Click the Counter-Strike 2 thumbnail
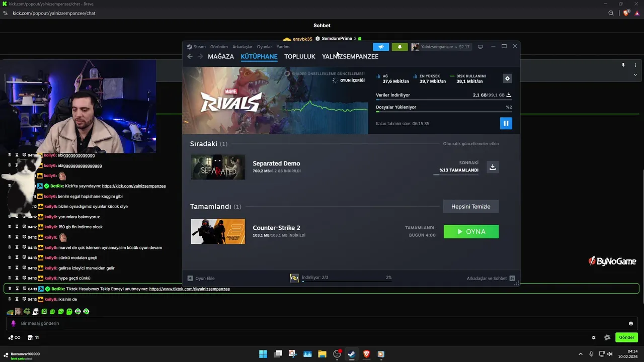 (x=218, y=232)
